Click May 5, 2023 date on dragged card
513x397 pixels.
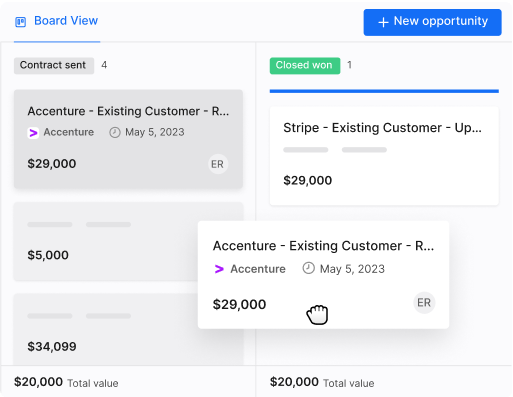(352, 269)
